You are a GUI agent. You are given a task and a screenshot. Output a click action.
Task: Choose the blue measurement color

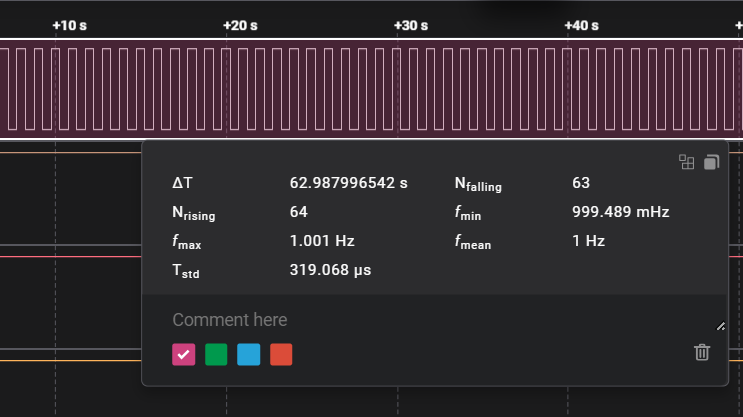[x=249, y=354]
